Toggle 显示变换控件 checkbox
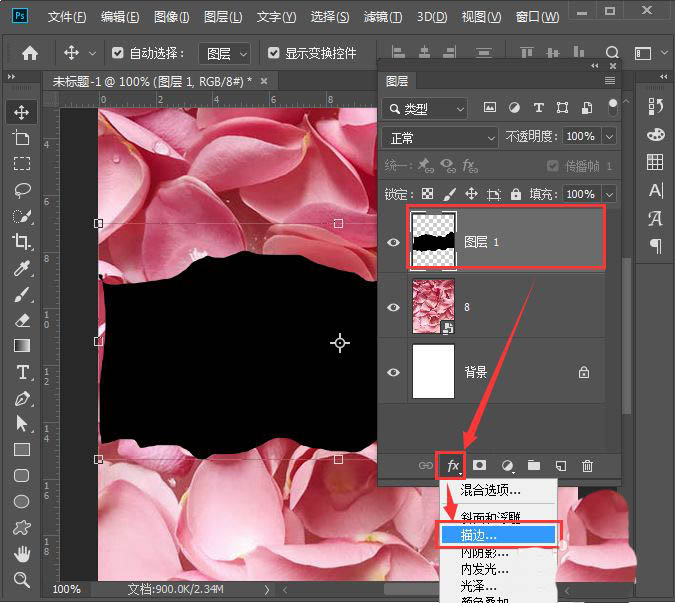 pos(273,53)
